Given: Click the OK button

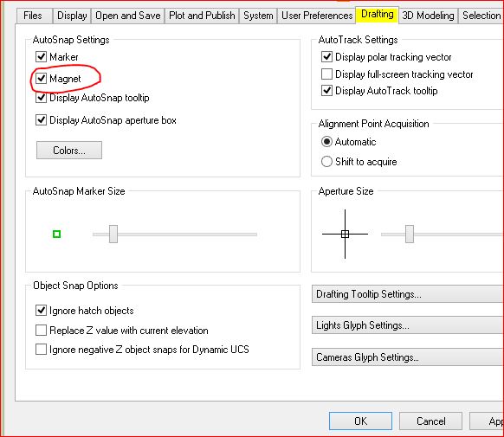Looking at the screenshot, I should point(360,421).
